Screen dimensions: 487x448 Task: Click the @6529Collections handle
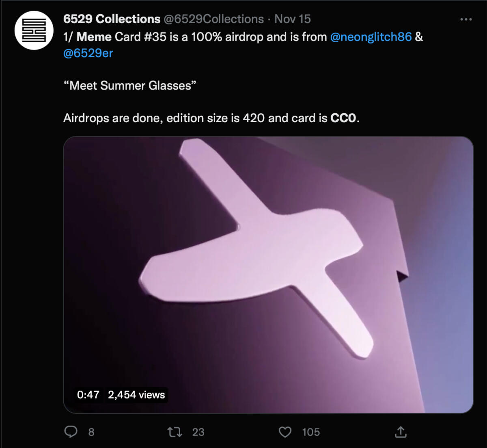click(x=213, y=19)
